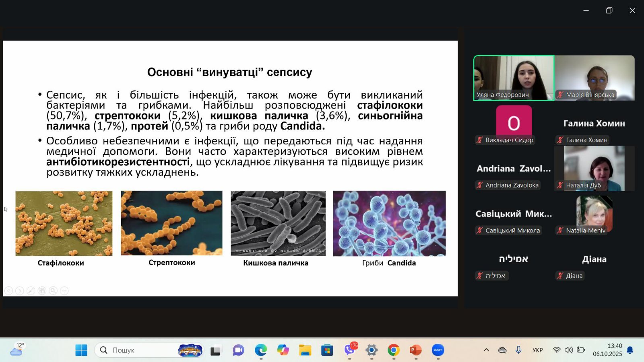The width and height of the screenshot is (644, 362).
Task: Select the pen tool in the slideshow controls
Action: [31, 290]
